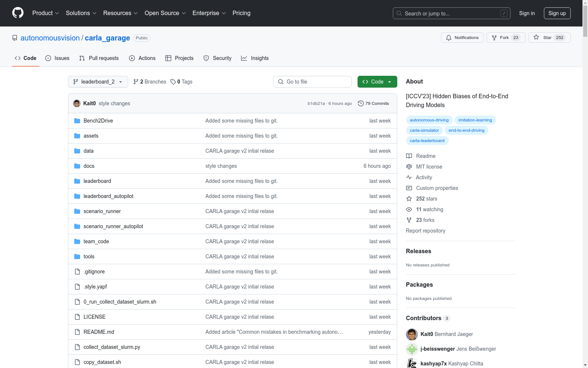Open the leaderboard_2 branch selector
Screen dimensions: 588x368
[98, 82]
